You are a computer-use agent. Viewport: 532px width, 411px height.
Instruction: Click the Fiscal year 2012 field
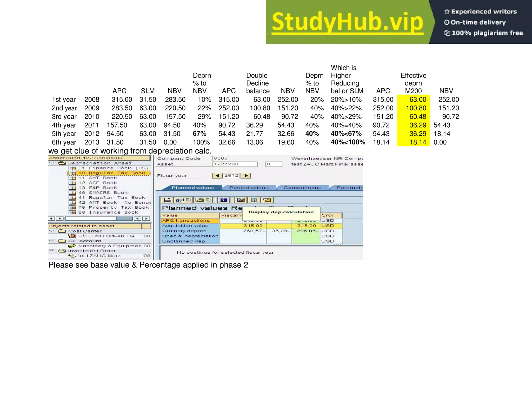231,176
